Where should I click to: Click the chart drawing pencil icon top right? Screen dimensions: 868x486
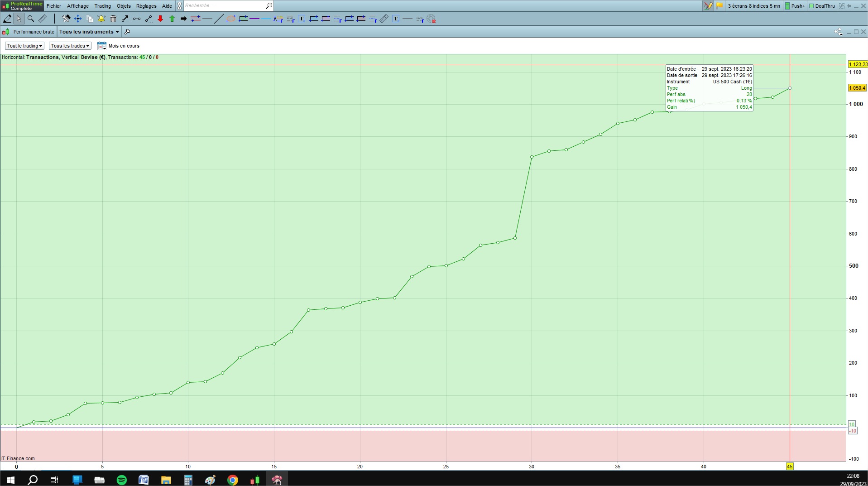pos(708,6)
